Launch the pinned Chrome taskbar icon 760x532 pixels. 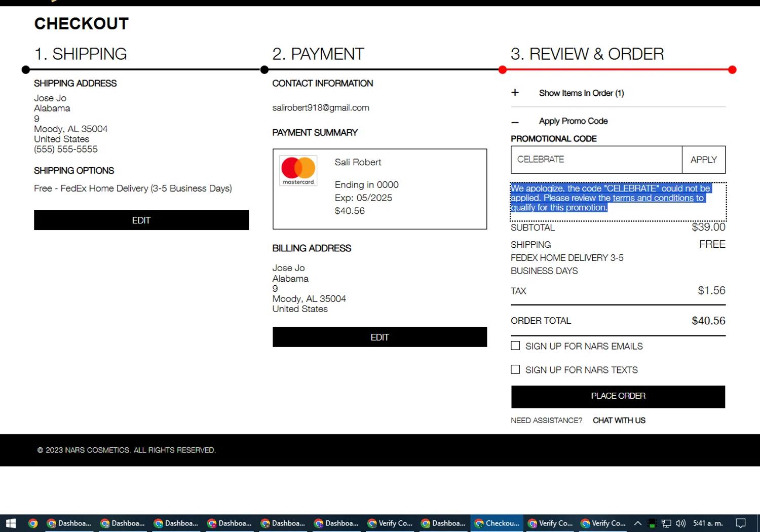(33, 523)
